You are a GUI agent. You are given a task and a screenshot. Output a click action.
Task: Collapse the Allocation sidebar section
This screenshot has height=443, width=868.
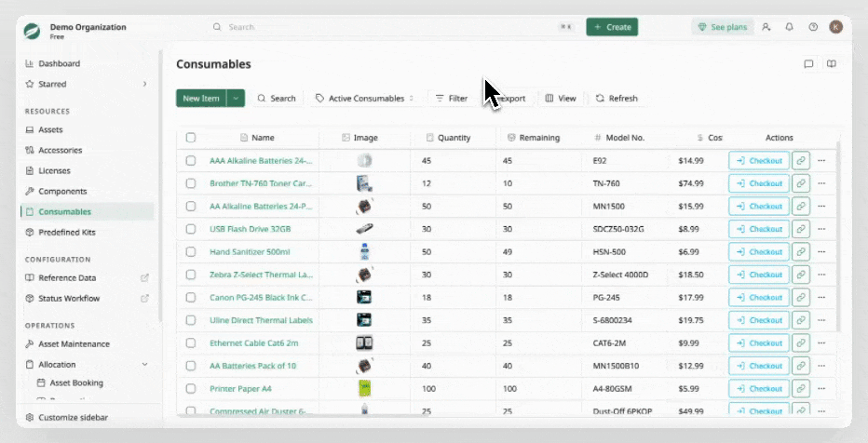(x=145, y=365)
